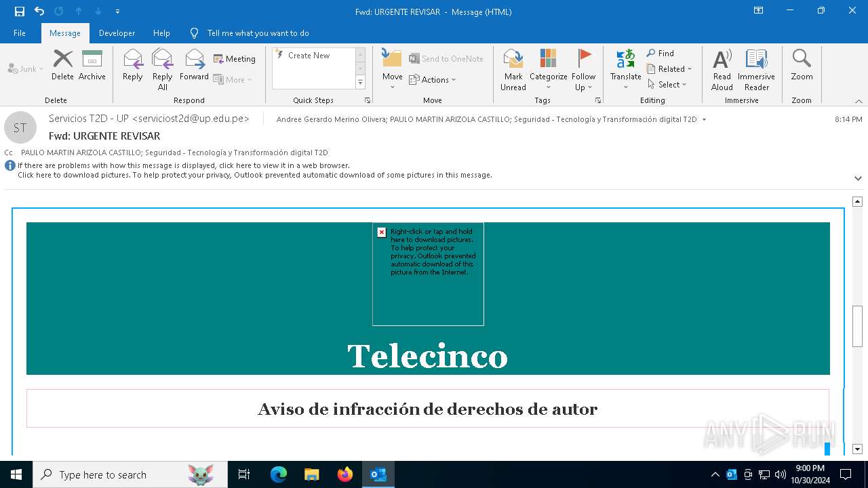Click the blocked picture placeholder
Screen dimensions: 868x488
[428, 274]
